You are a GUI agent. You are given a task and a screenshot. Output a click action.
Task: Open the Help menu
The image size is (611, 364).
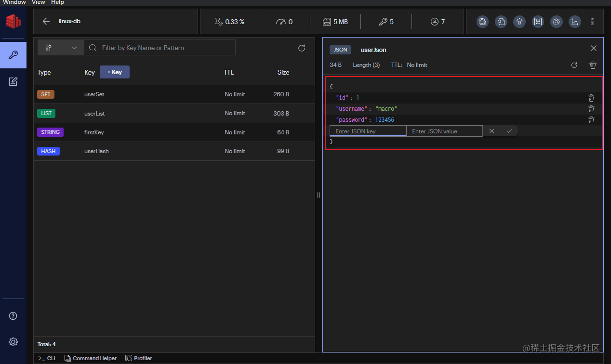(57, 2)
